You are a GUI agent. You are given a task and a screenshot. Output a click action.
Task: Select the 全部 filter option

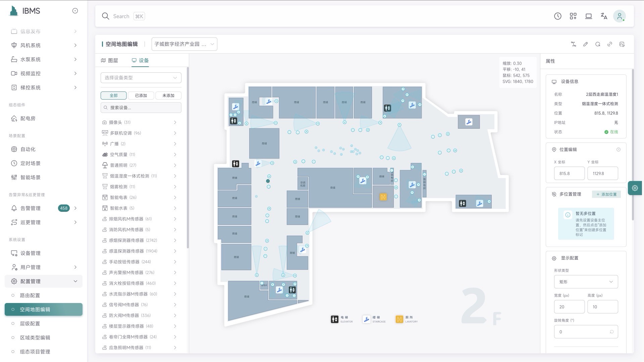(113, 96)
